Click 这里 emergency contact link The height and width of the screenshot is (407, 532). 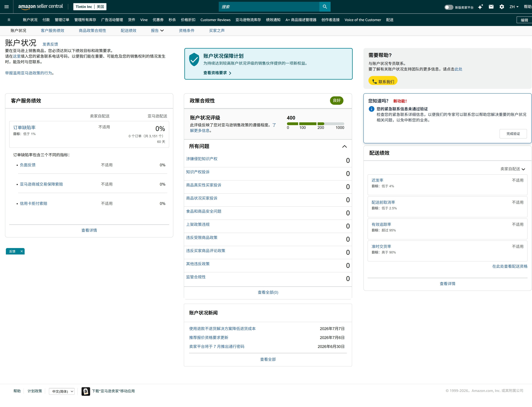coord(17,56)
